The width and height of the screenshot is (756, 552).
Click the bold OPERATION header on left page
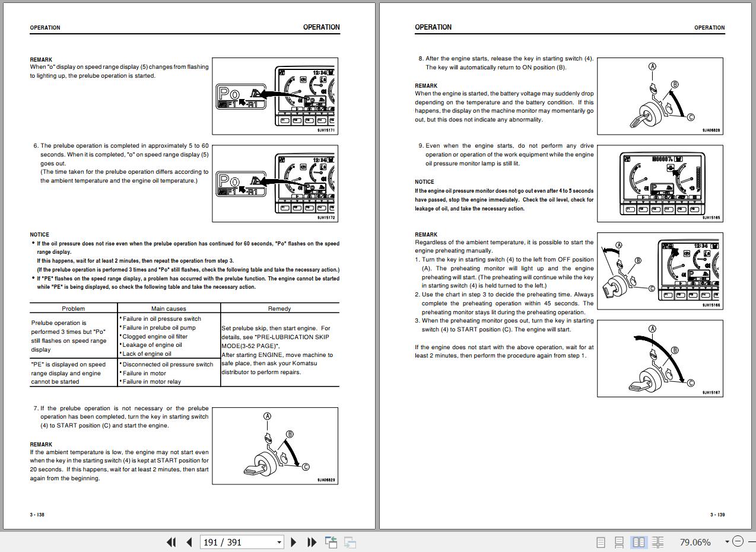point(321,27)
